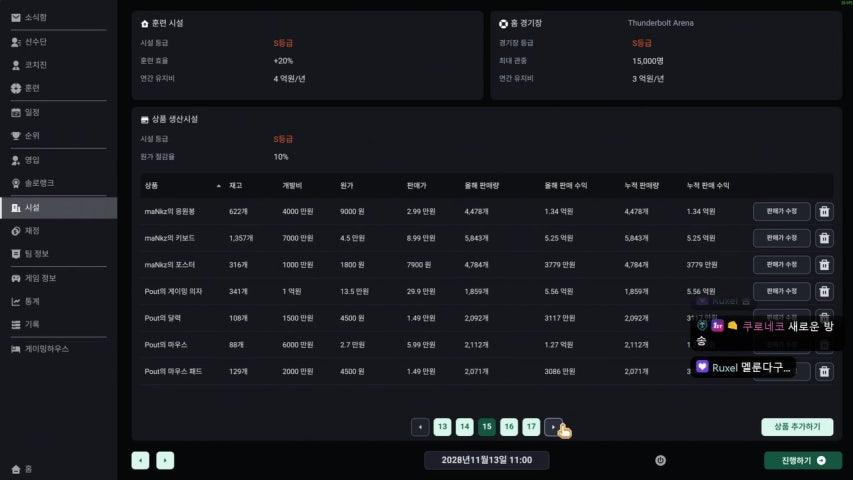
Task: Click 판매가 수정 for maNkz의 응원봉
Action: (781, 211)
